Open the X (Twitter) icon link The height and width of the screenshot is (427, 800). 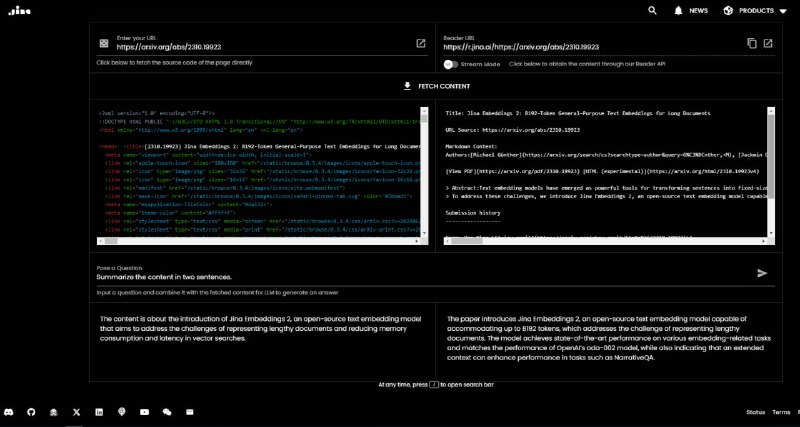tap(77, 412)
